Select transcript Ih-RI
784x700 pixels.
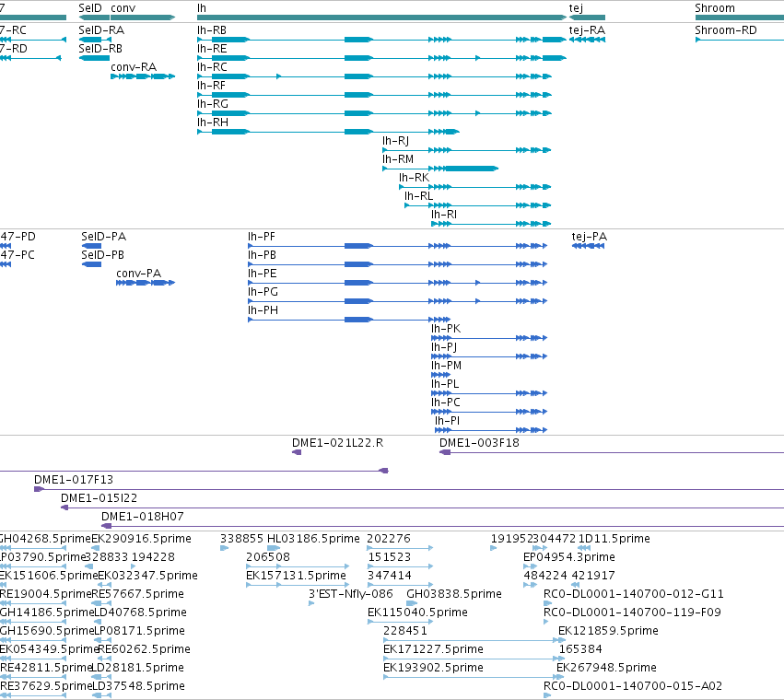491,224
